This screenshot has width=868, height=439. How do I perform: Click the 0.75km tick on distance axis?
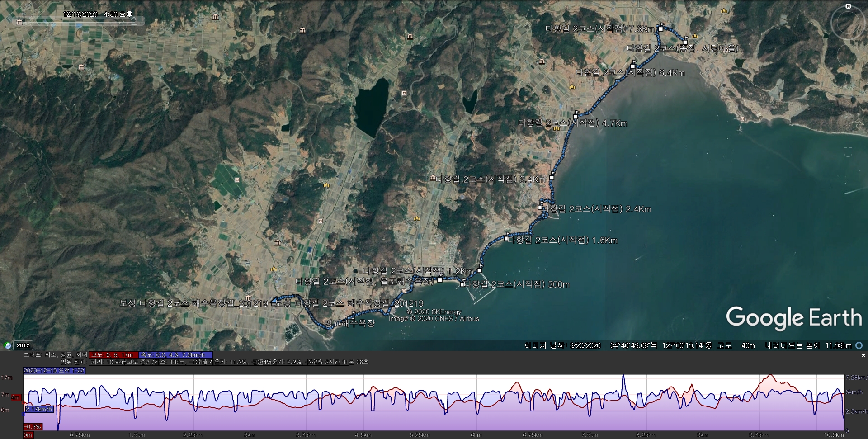click(x=80, y=435)
